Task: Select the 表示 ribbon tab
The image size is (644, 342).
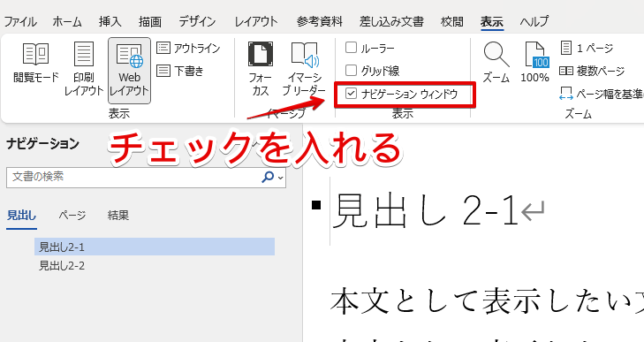Action: 492,21
